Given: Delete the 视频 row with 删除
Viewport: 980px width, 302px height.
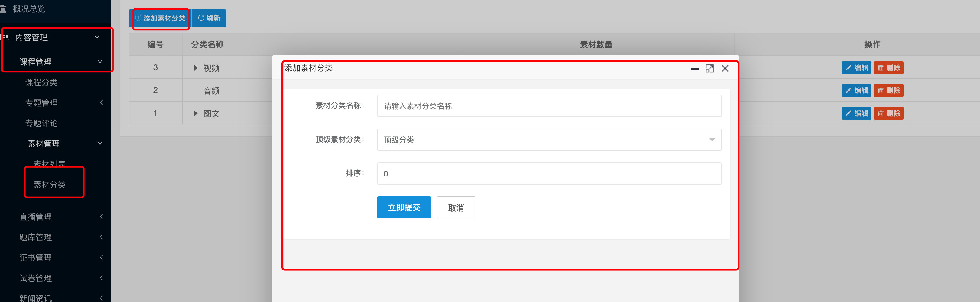Looking at the screenshot, I should click(888, 68).
